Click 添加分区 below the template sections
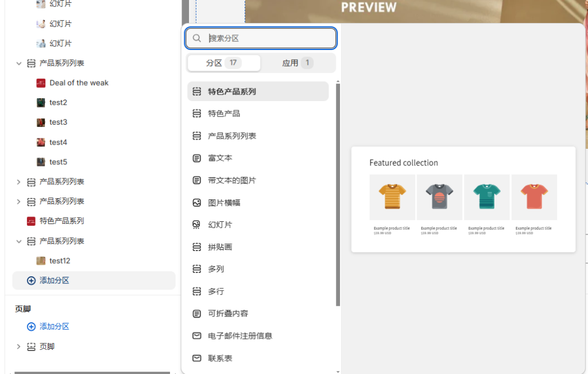 click(x=48, y=280)
